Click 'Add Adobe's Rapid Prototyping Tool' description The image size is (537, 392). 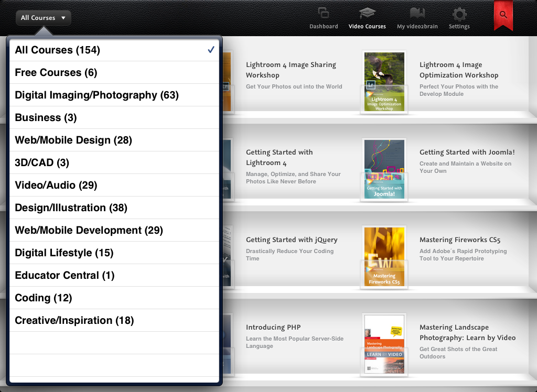463,255
